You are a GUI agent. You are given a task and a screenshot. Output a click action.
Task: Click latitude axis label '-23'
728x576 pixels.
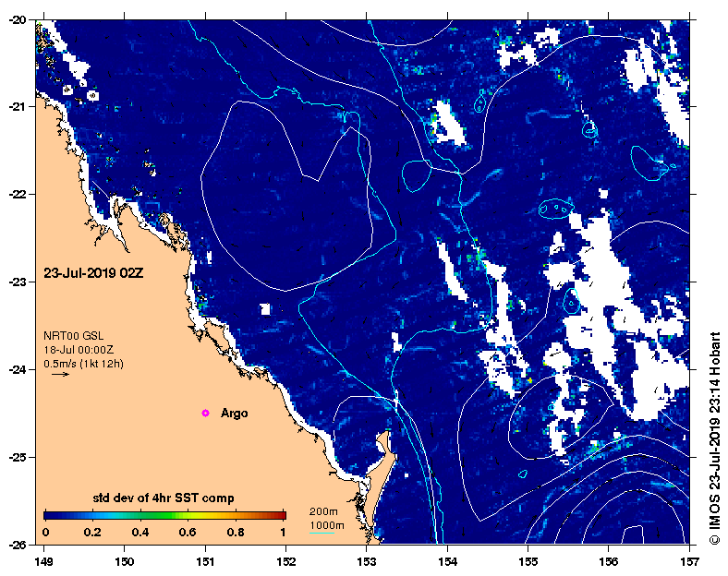tap(18, 282)
